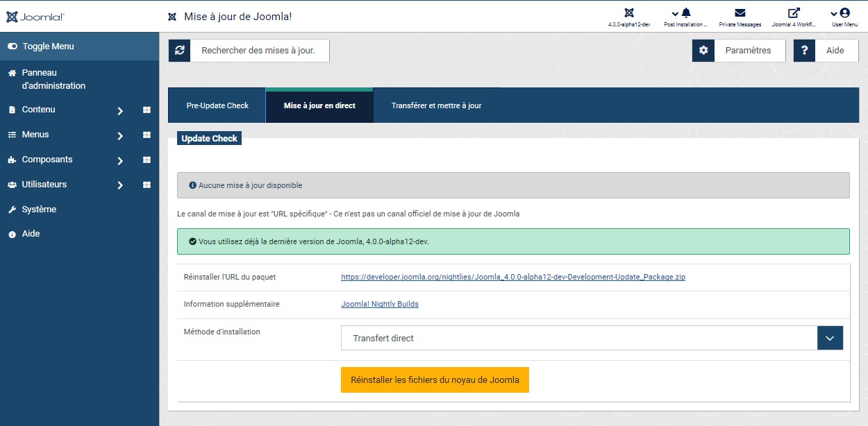Image resolution: width=868 pixels, height=426 pixels.
Task: Toggle the sidebar menu switch
Action: coord(12,46)
